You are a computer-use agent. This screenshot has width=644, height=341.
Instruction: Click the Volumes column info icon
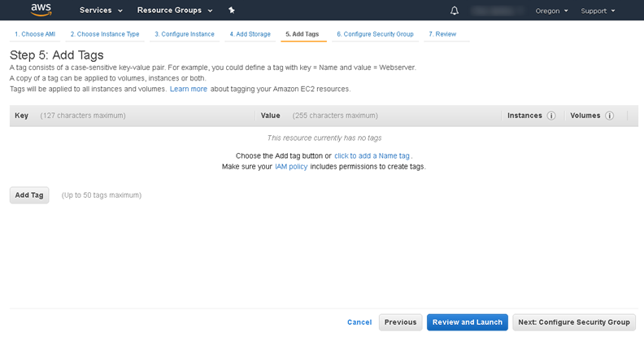(x=609, y=116)
